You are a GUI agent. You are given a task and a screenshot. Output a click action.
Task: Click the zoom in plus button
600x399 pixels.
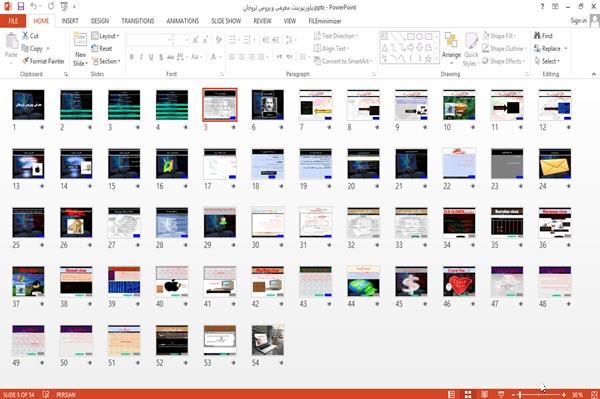pyautogui.click(x=564, y=394)
